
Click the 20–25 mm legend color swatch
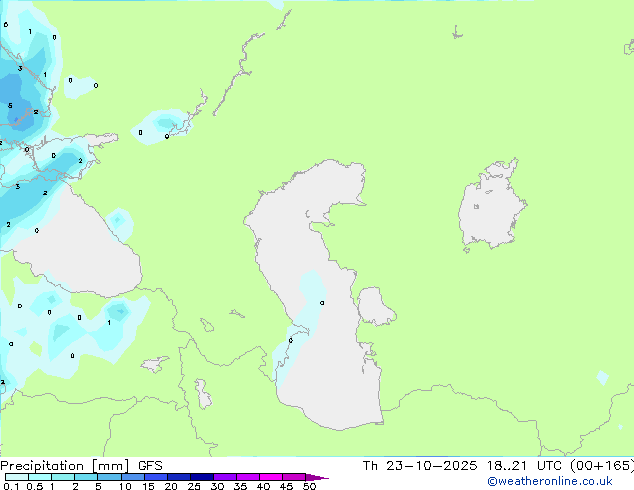(x=178, y=477)
